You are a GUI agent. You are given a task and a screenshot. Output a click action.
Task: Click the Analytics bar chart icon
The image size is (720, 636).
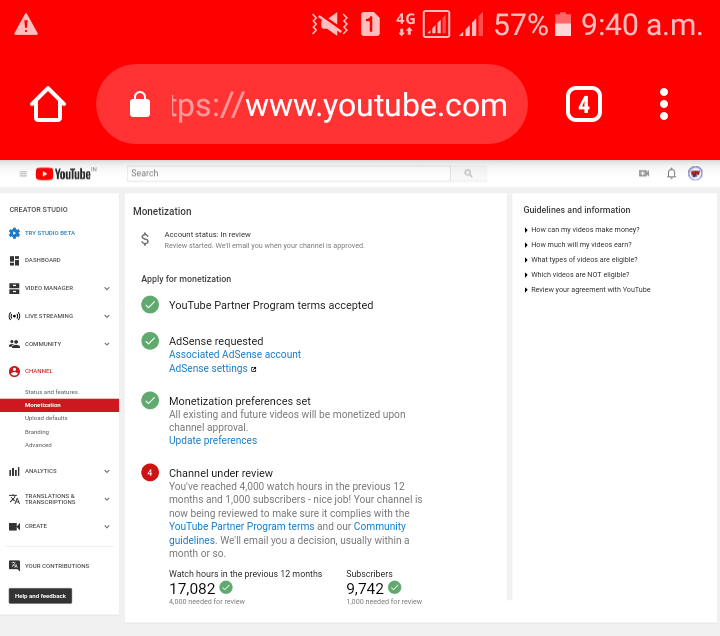[14, 471]
